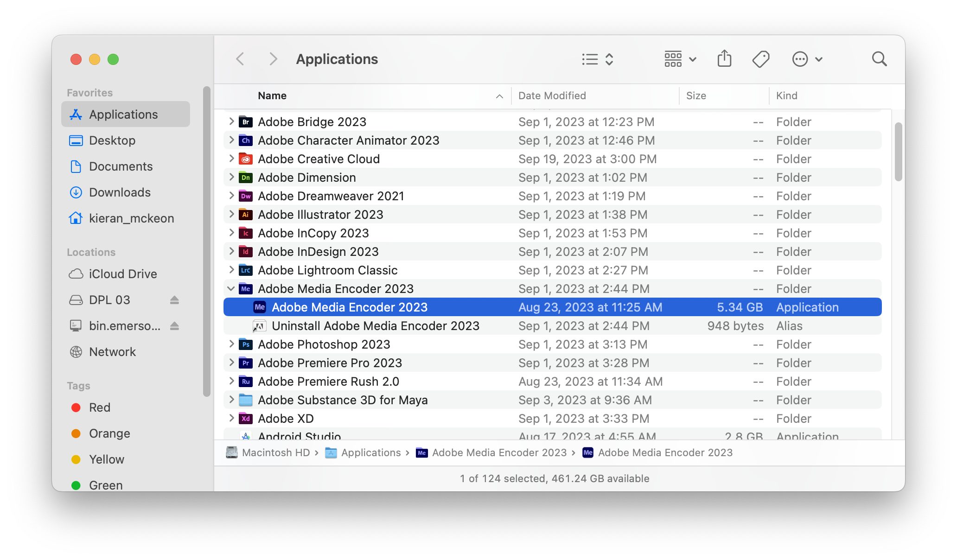957x560 pixels.
Task: Click the Adobe XD folder icon
Action: 246,419
